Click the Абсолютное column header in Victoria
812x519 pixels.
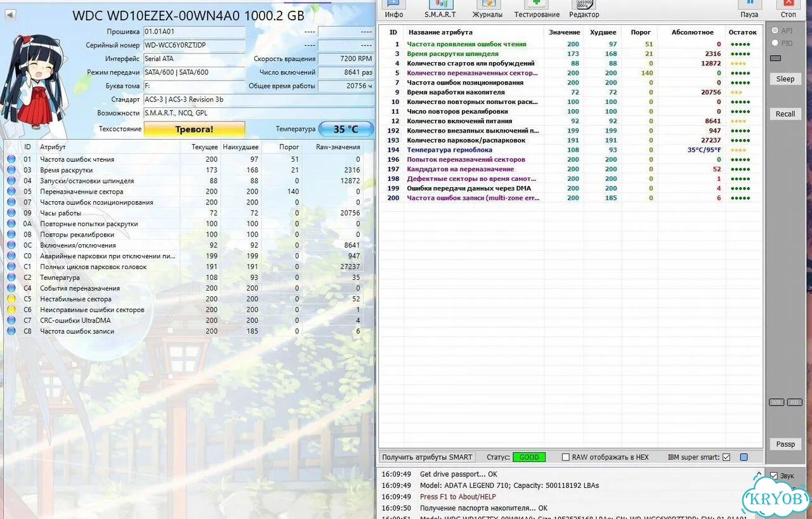[x=693, y=32]
